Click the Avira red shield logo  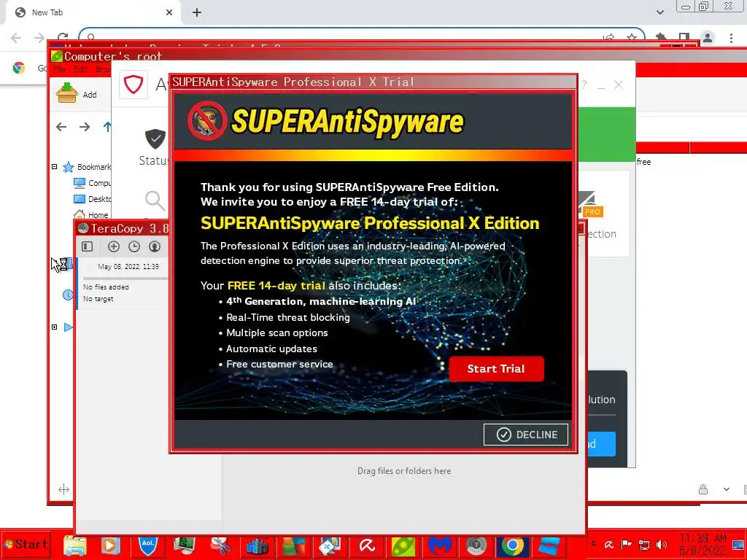133,85
